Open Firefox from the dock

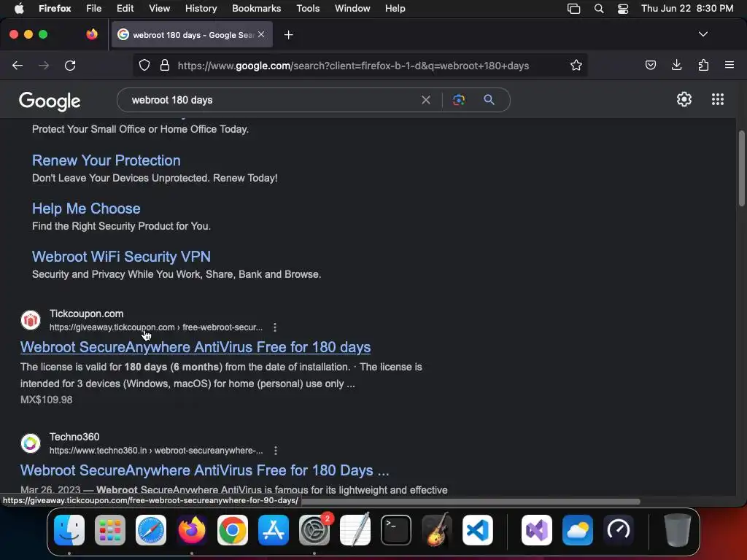[192, 530]
